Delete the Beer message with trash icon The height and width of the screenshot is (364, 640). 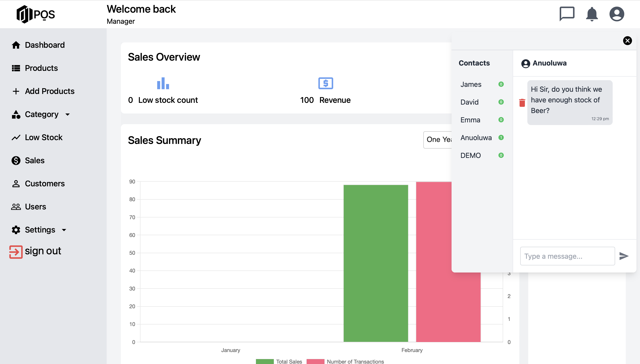pyautogui.click(x=522, y=103)
